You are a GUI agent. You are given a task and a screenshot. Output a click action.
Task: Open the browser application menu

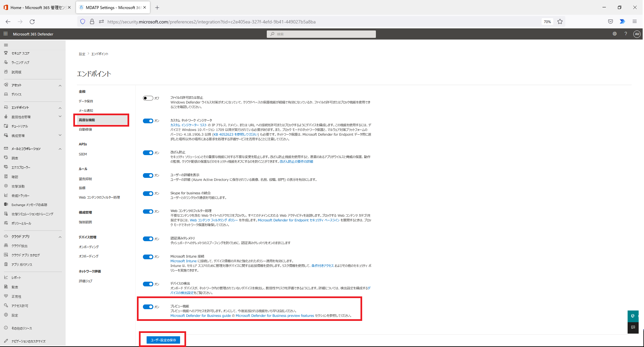[634, 22]
